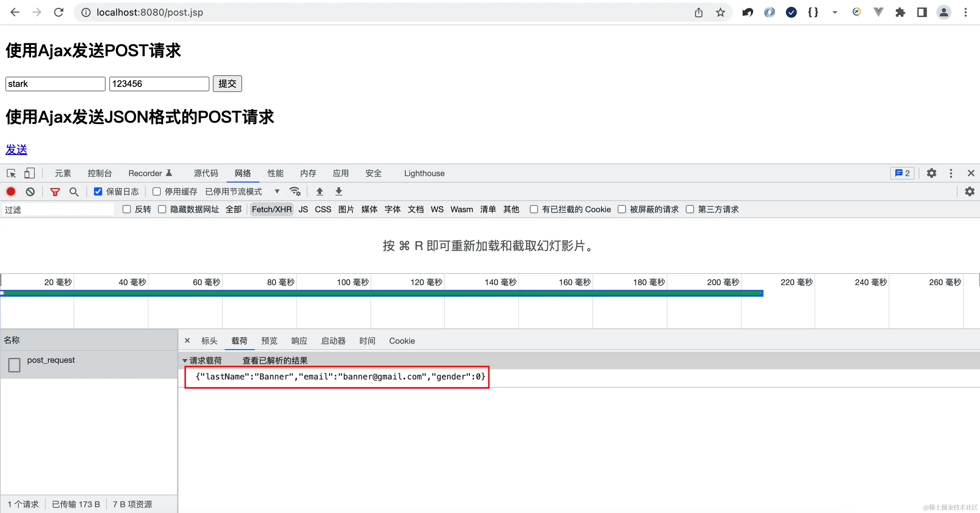
Task: Click the 发送 link
Action: click(x=16, y=149)
